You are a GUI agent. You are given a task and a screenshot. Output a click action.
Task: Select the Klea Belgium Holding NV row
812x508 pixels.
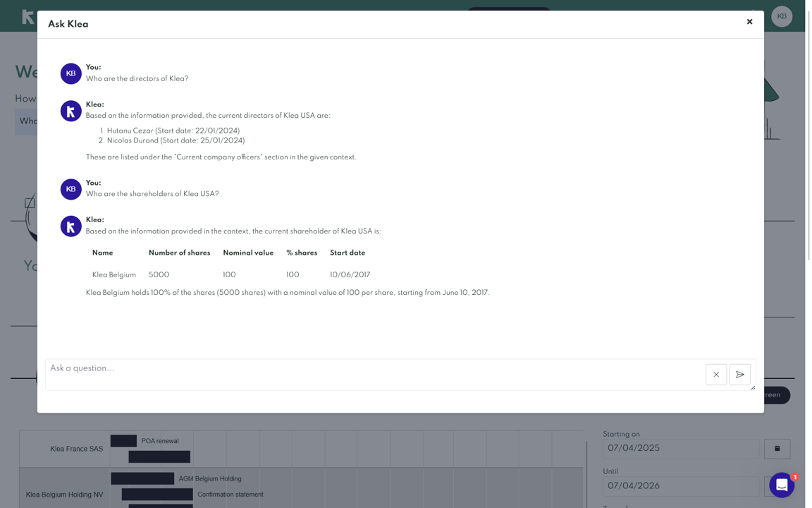[64, 495]
